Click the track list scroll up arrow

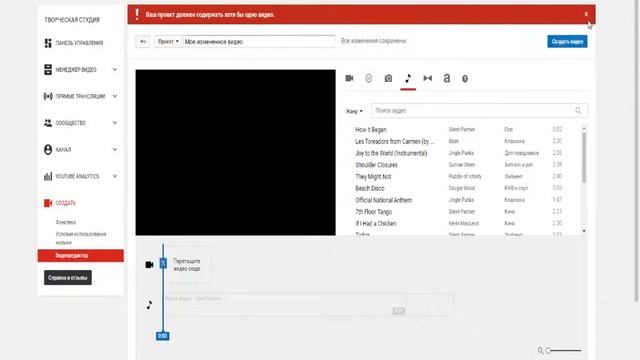click(x=584, y=128)
